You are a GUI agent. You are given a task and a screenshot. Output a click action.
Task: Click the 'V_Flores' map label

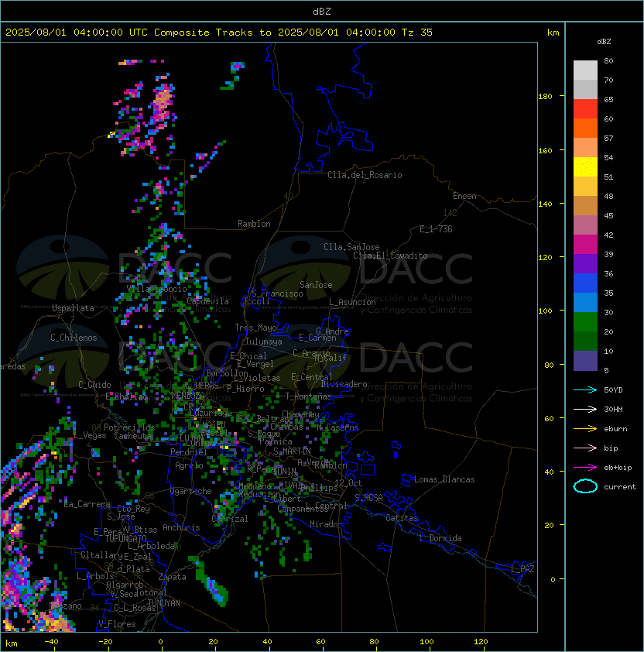[117, 624]
